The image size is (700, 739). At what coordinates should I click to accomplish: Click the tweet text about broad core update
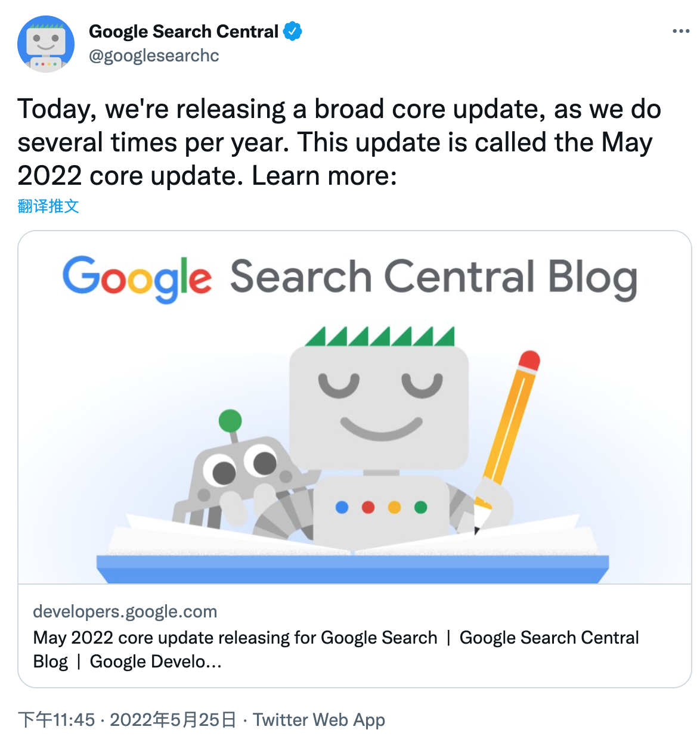339,142
